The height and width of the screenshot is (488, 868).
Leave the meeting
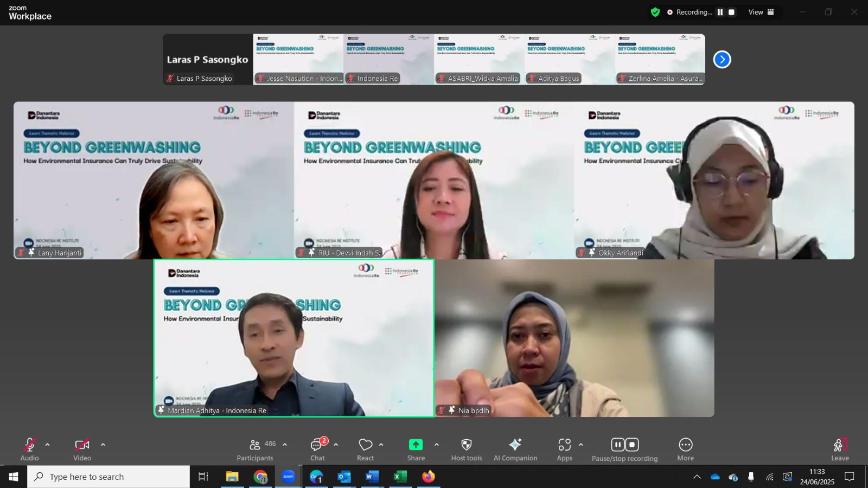(840, 450)
